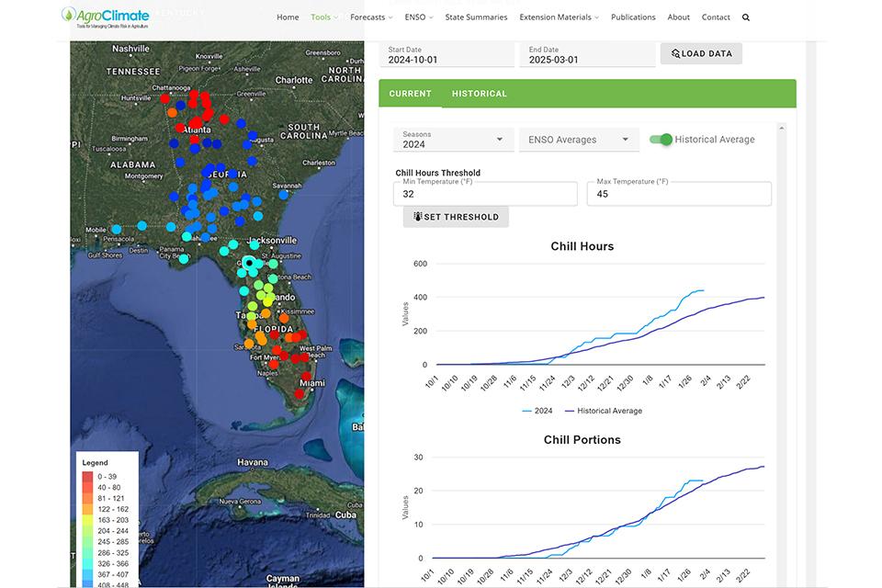Click the Min Temperature input field
882x588 pixels.
click(485, 194)
